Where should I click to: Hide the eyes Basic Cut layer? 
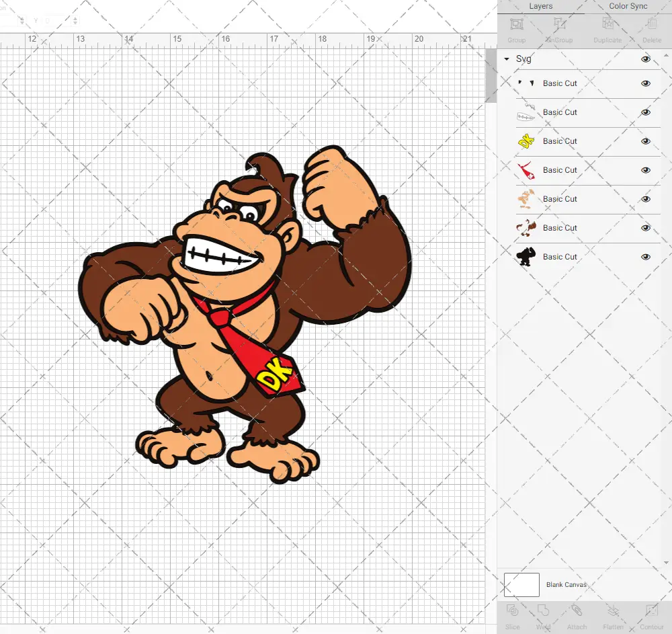click(645, 83)
